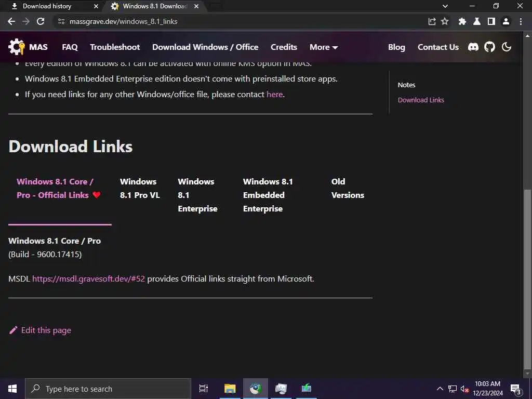Image resolution: width=532 pixels, height=399 pixels.
Task: Open the Credits page
Action: (x=284, y=47)
